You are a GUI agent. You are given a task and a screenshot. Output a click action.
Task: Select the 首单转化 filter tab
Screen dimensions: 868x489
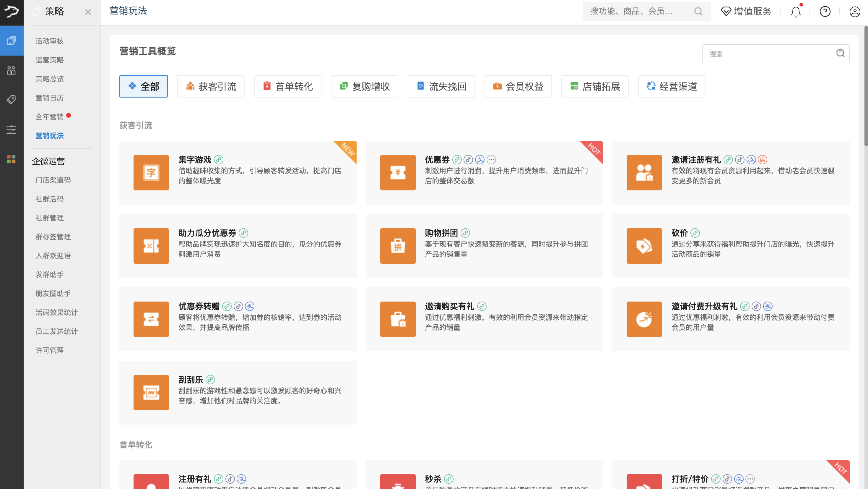[288, 86]
